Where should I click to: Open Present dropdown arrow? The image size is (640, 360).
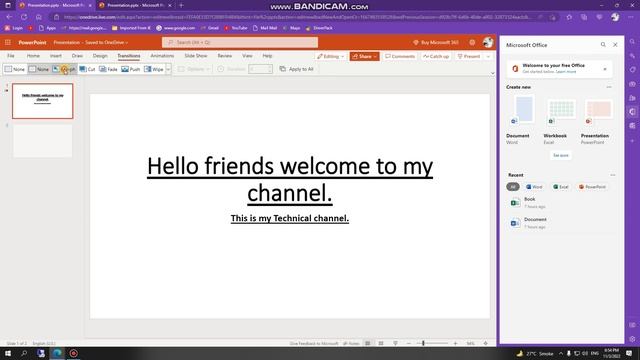click(488, 56)
